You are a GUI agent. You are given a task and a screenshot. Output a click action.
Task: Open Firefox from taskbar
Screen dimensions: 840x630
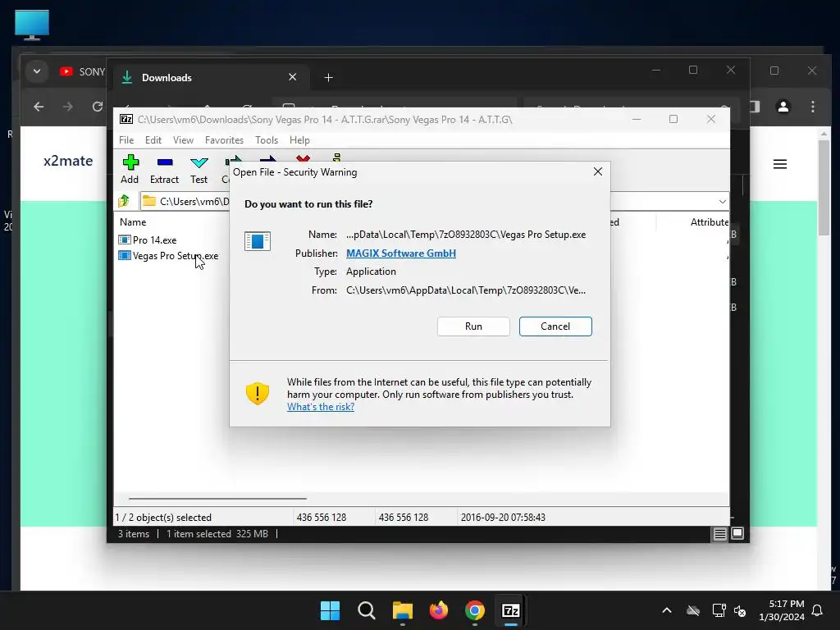pos(439,610)
